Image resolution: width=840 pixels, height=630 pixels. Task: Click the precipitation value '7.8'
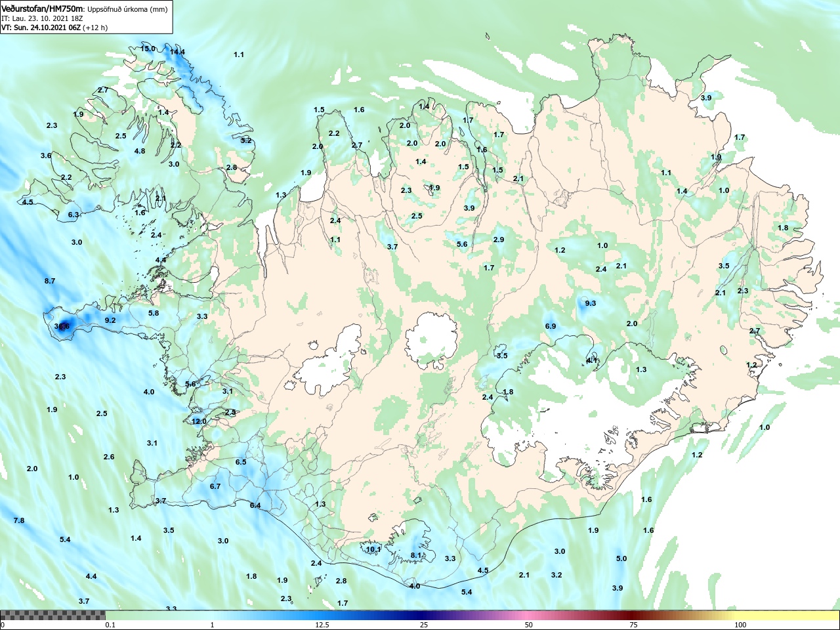coord(19,520)
